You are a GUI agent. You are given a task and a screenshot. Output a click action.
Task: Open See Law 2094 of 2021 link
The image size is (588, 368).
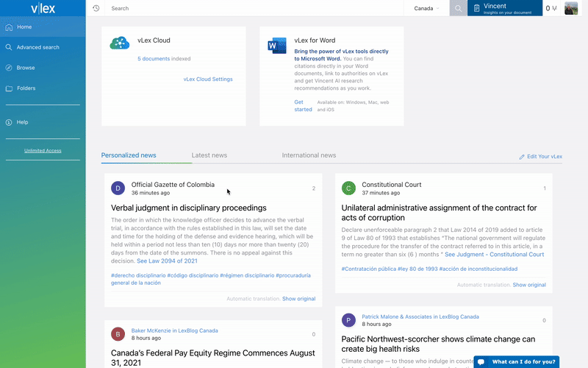pyautogui.click(x=167, y=261)
